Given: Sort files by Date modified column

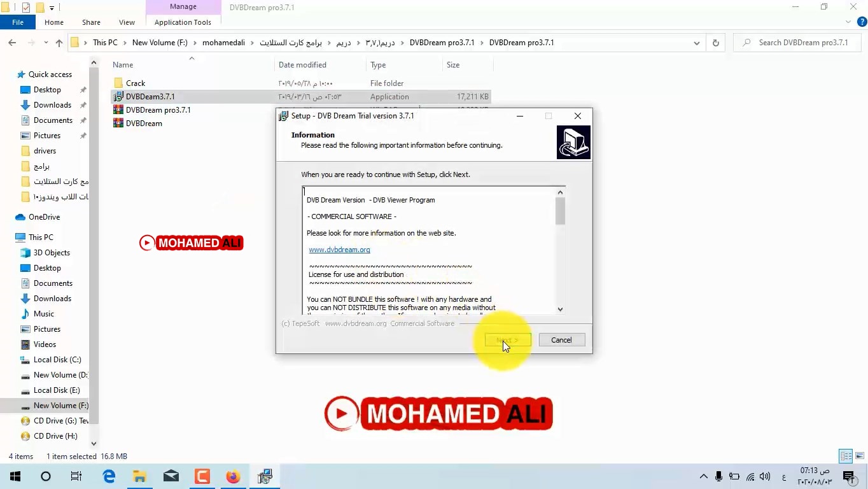Looking at the screenshot, I should tap(321, 65).
